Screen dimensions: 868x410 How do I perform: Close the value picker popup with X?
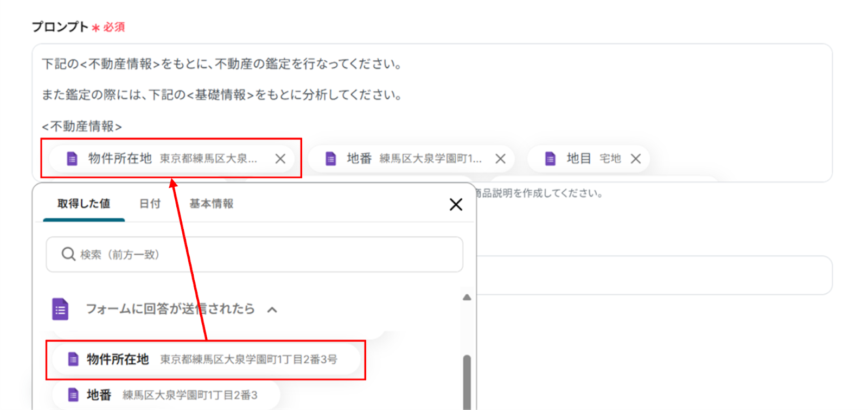(456, 204)
